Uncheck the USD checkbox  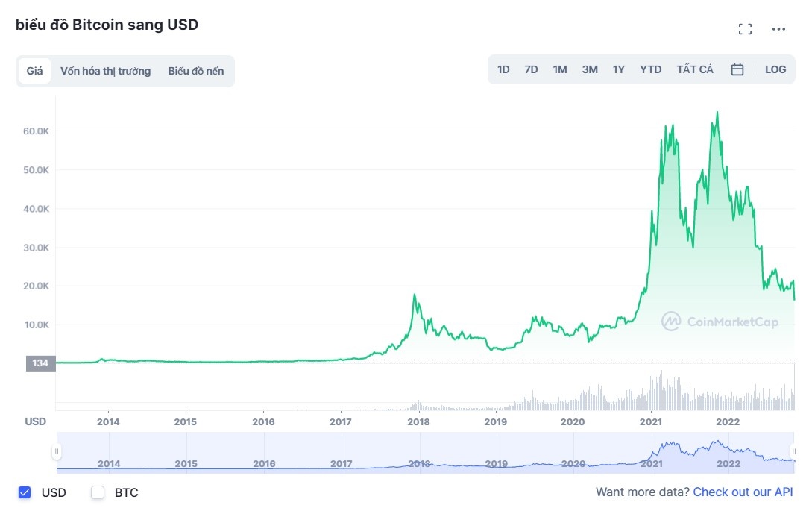[x=25, y=492]
